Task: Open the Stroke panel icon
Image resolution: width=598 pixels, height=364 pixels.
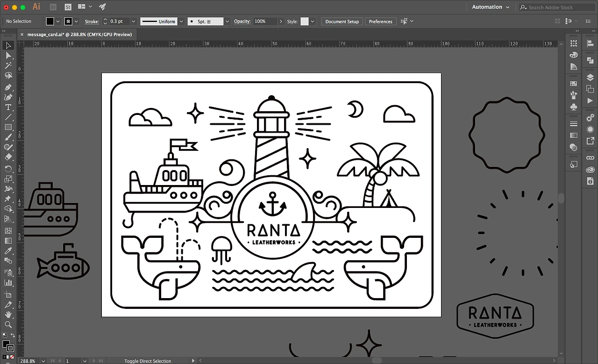Action: (x=574, y=124)
